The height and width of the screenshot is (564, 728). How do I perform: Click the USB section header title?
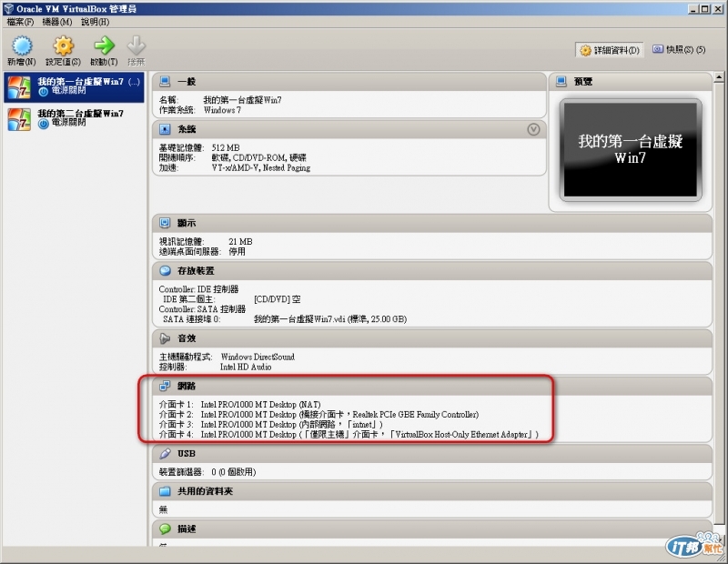[x=187, y=454]
